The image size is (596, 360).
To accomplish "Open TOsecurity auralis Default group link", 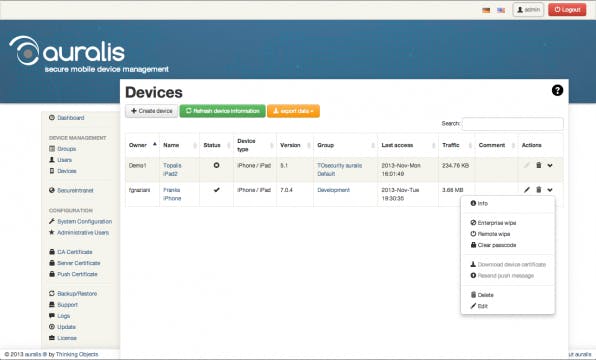I will point(339,170).
